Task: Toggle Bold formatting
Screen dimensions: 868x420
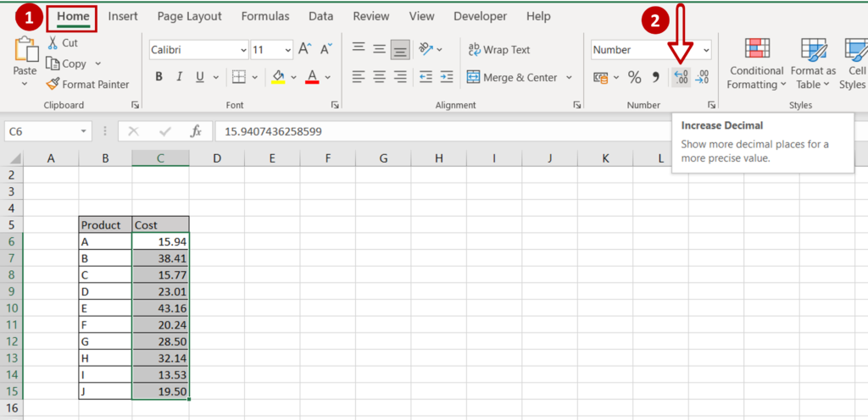Action: tap(159, 77)
